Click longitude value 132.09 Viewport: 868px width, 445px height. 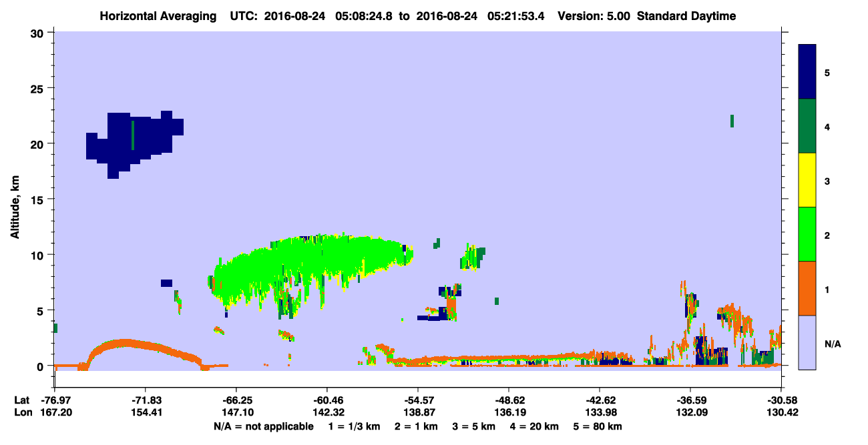tap(690, 412)
